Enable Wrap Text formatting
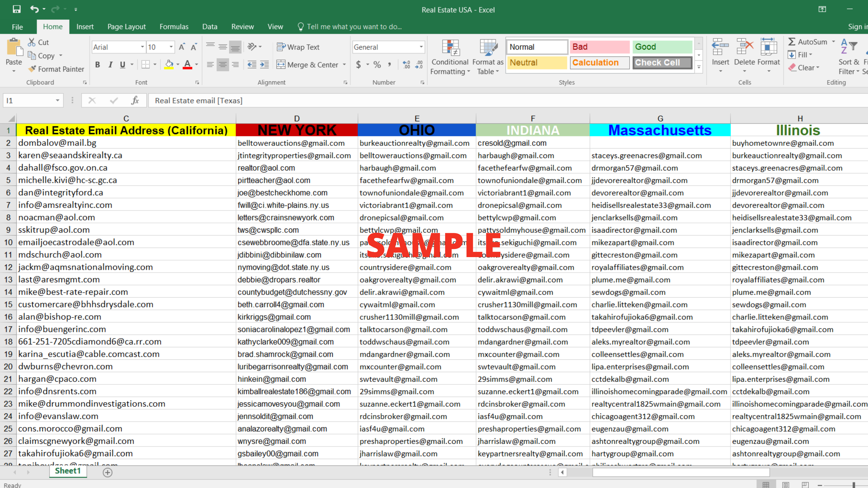This screenshot has width=868, height=488. click(298, 47)
